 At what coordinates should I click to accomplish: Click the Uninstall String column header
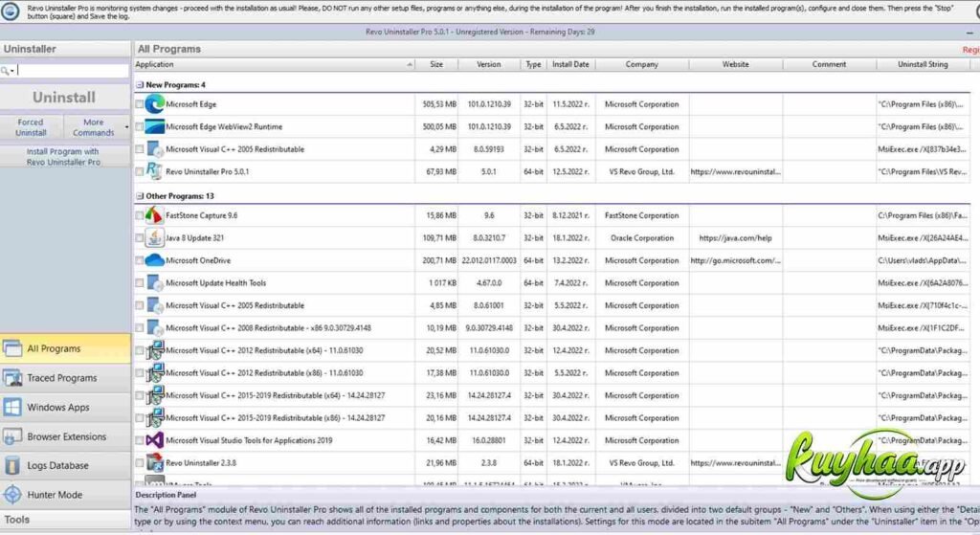pyautogui.click(x=923, y=64)
